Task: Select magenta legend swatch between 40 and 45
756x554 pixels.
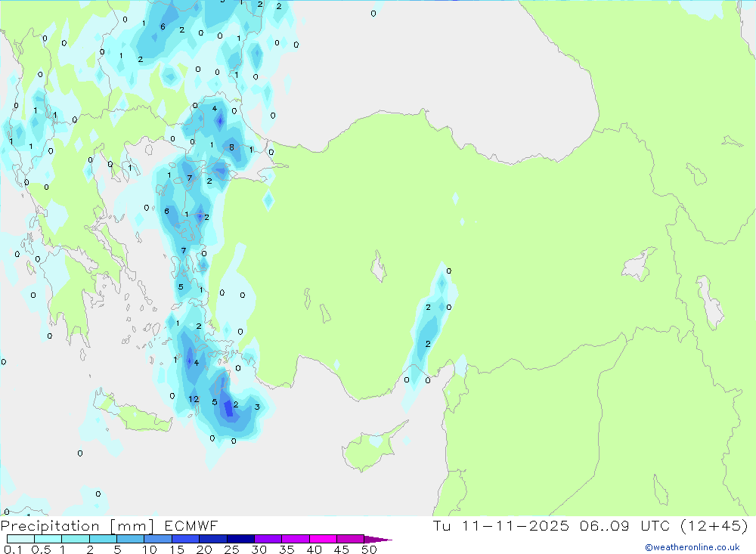Action: coord(323,539)
